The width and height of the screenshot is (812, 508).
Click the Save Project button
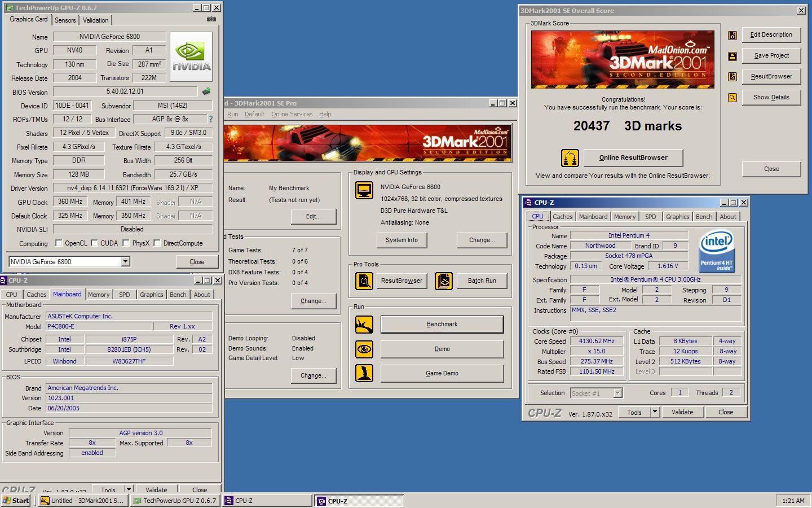pyautogui.click(x=771, y=56)
